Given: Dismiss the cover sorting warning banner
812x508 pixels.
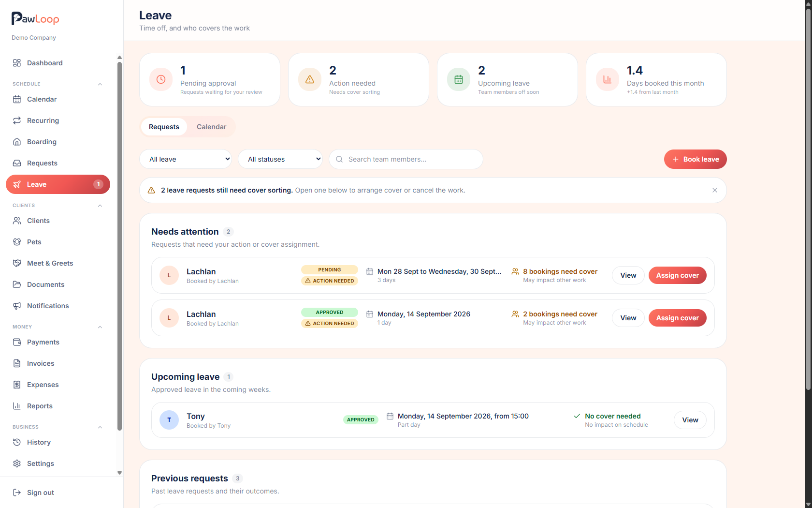Looking at the screenshot, I should click(x=715, y=190).
